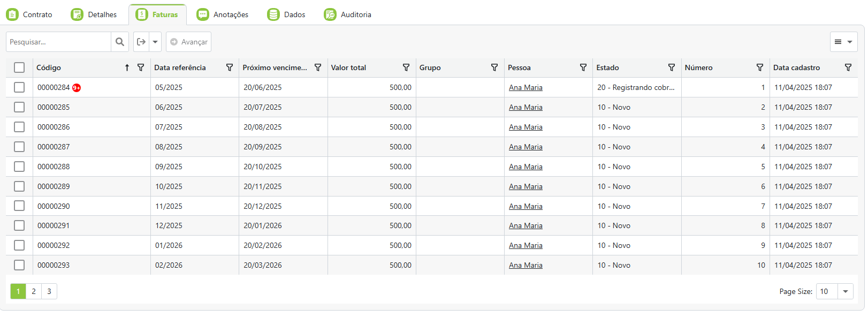This screenshot has height=317, width=868.
Task: Check the row for invoice 00000286
Action: [19, 127]
